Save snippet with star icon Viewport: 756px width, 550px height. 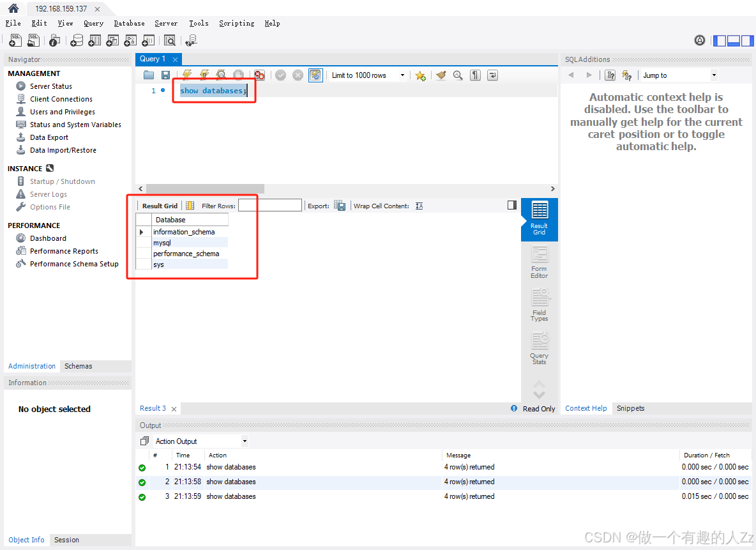(420, 75)
